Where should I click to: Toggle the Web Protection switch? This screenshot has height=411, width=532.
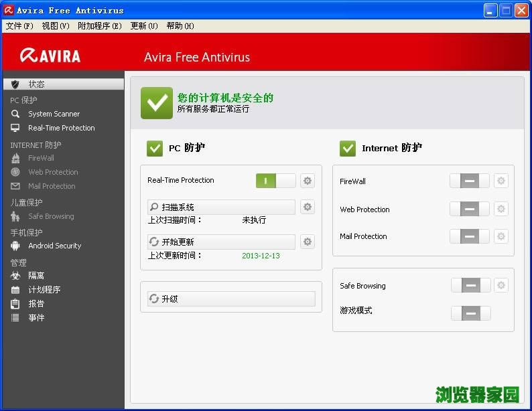(470, 209)
